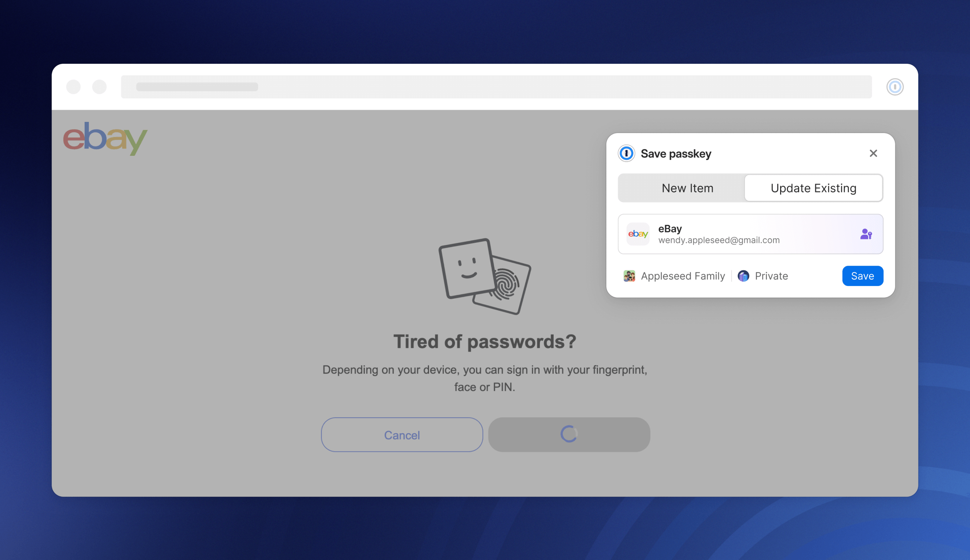Click the eBay favicon in passkey dialog
Image resolution: width=970 pixels, height=560 pixels.
coord(638,233)
